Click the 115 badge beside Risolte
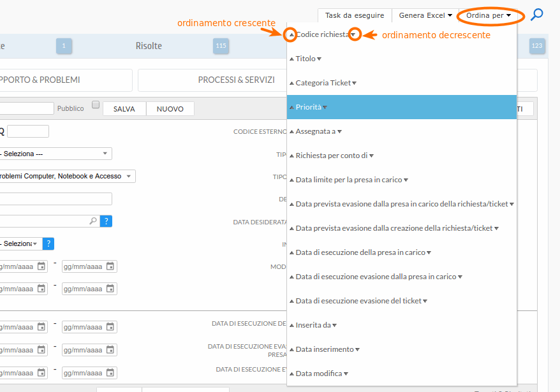 [221, 46]
